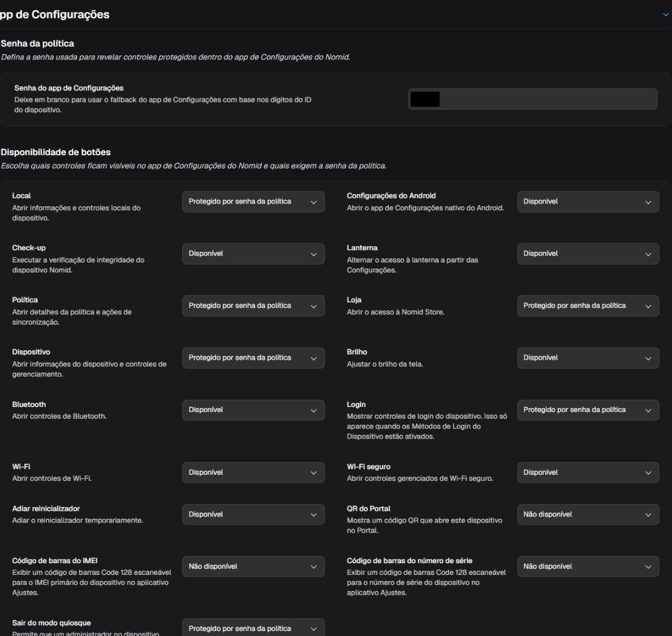The height and width of the screenshot is (636, 672).
Task: Click the 'Disponibilidade de botões' heading
Action: tap(56, 152)
